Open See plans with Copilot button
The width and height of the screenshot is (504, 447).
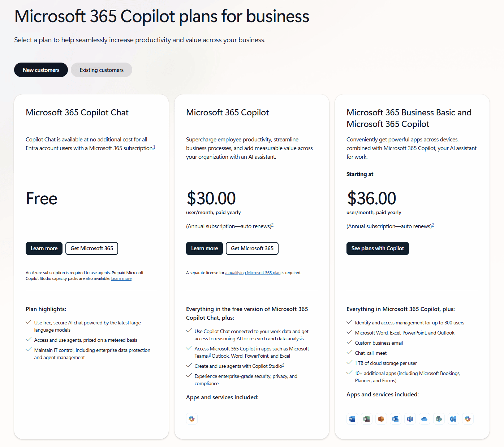click(378, 248)
